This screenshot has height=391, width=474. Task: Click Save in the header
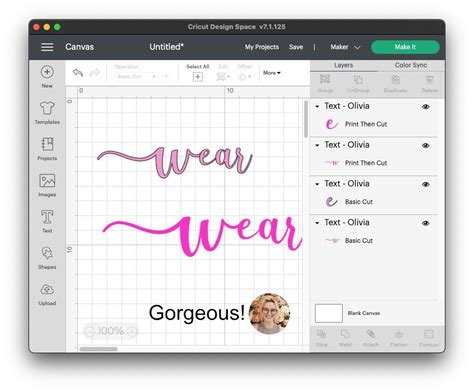coord(296,47)
